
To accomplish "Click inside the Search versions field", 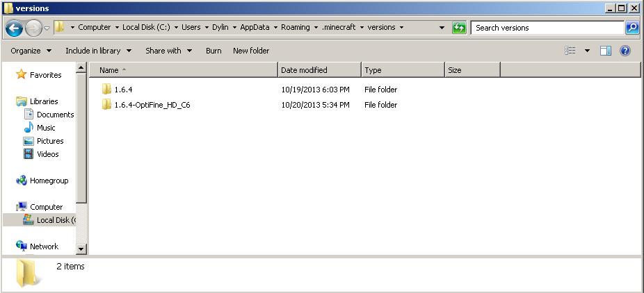I will tap(546, 28).
